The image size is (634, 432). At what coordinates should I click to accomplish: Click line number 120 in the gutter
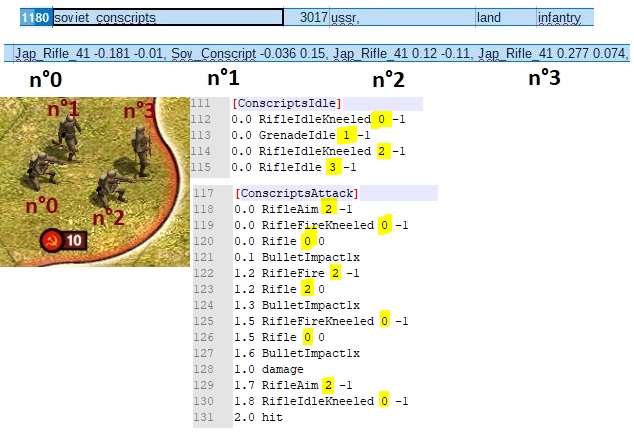point(203,241)
